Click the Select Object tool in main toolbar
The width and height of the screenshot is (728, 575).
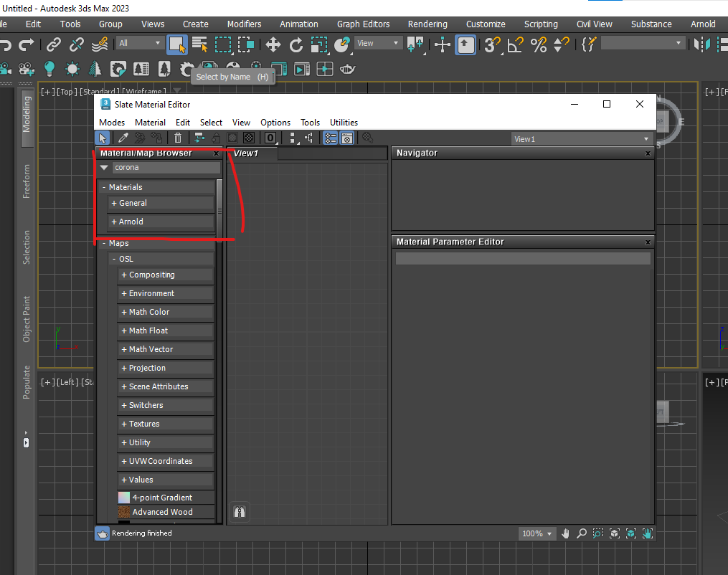tap(176, 44)
